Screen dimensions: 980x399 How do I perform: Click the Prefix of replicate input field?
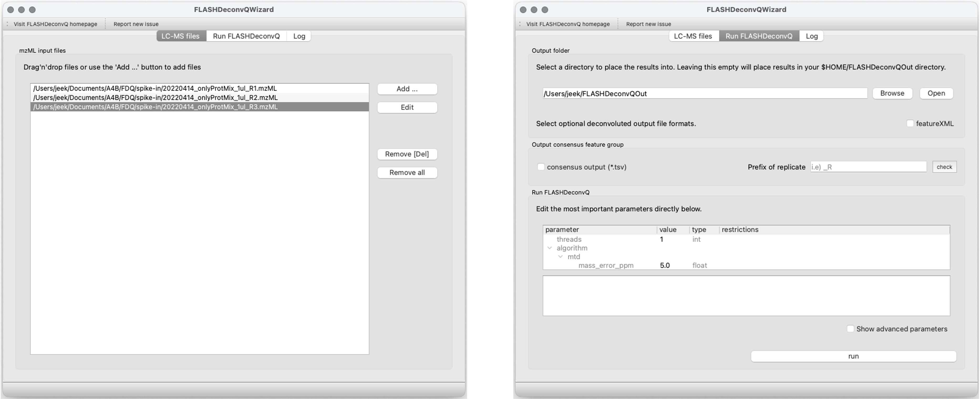[868, 167]
